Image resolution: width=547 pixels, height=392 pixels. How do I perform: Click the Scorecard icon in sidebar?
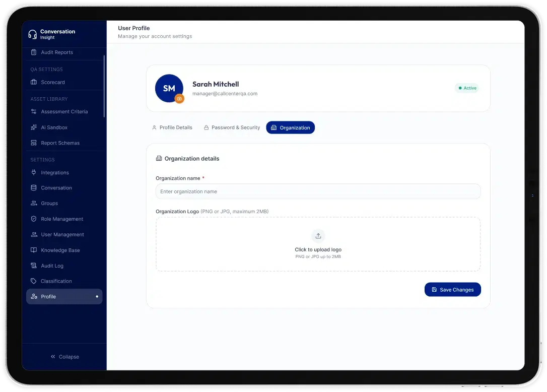pyautogui.click(x=33, y=82)
